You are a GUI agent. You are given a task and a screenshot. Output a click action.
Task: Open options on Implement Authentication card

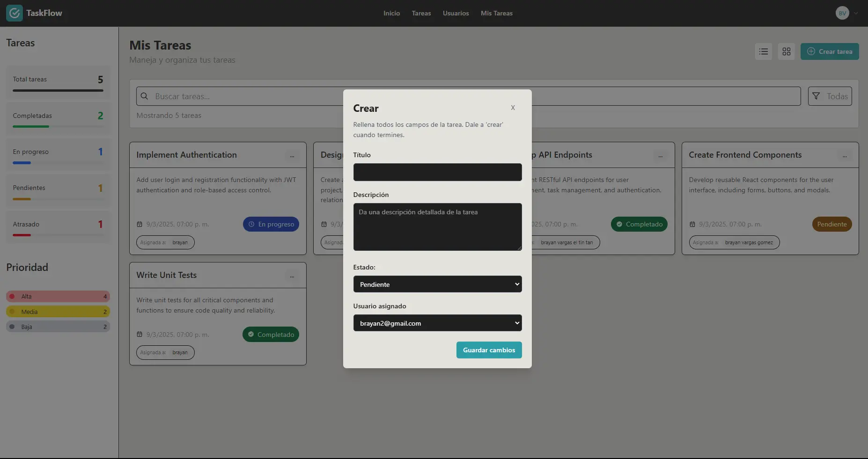coord(292,156)
